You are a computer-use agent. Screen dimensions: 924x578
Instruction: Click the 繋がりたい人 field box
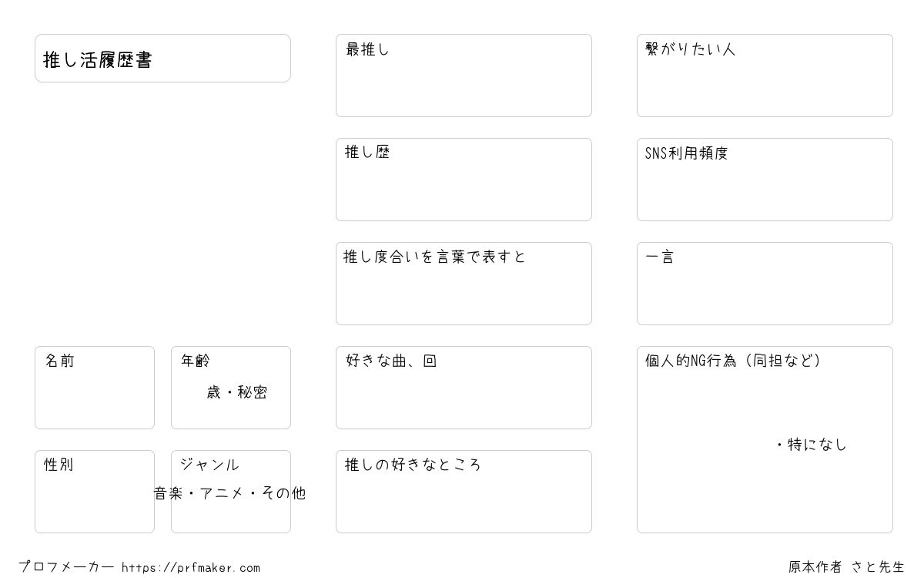tap(765, 76)
